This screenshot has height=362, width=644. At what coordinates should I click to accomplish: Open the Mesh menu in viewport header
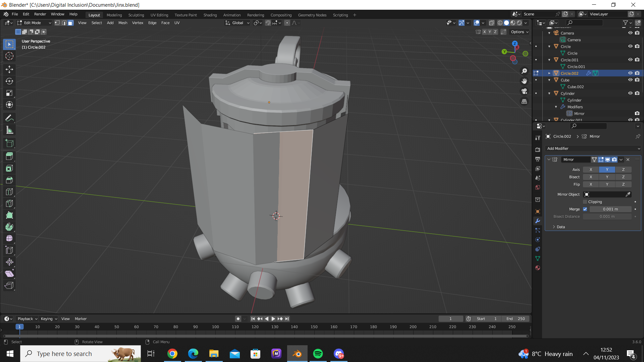click(x=123, y=23)
